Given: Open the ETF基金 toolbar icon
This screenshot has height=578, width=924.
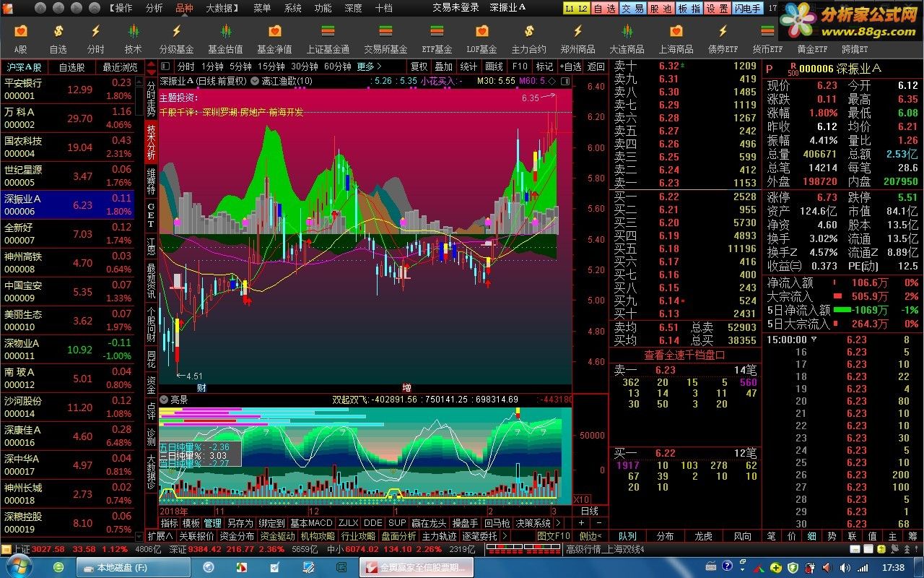Looking at the screenshot, I should point(437,39).
